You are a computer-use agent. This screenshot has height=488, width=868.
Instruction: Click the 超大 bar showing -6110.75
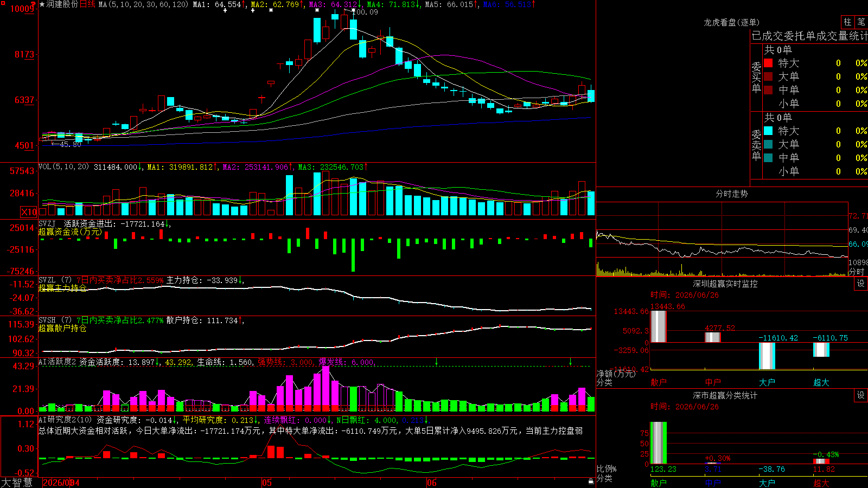click(x=821, y=350)
